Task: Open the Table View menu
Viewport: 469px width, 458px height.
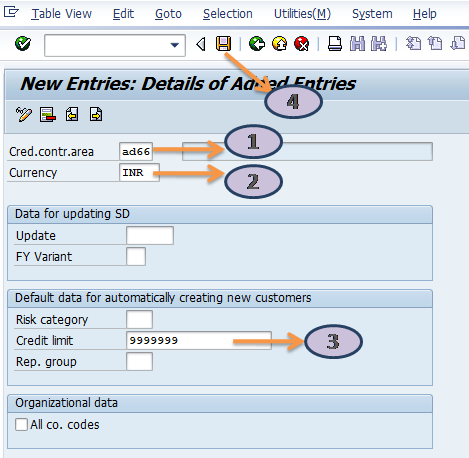Action: 61,14
